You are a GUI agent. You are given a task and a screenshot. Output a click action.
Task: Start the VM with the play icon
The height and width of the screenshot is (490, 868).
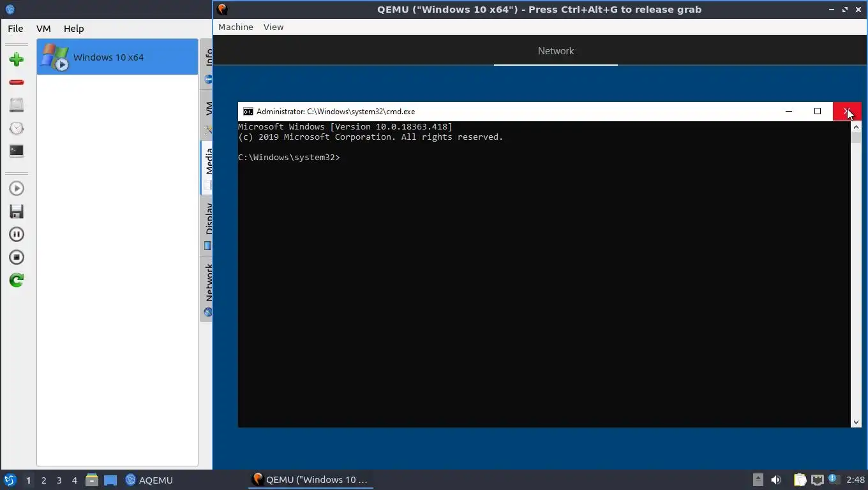[x=17, y=188]
